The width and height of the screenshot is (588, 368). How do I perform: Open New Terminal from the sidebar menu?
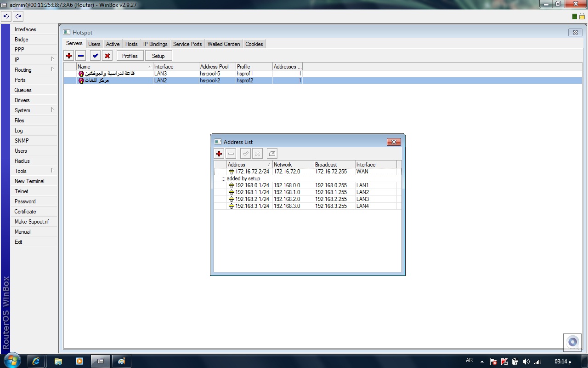click(29, 181)
